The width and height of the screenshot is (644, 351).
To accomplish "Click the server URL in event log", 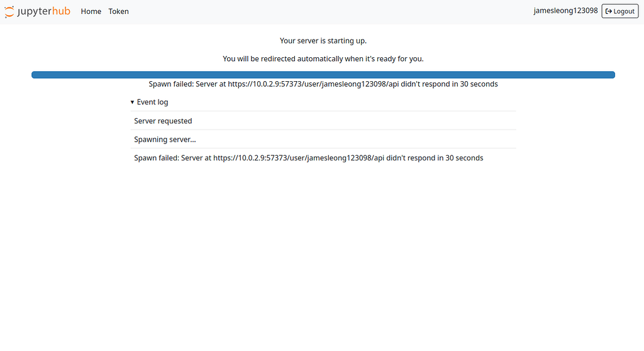I will (x=299, y=158).
